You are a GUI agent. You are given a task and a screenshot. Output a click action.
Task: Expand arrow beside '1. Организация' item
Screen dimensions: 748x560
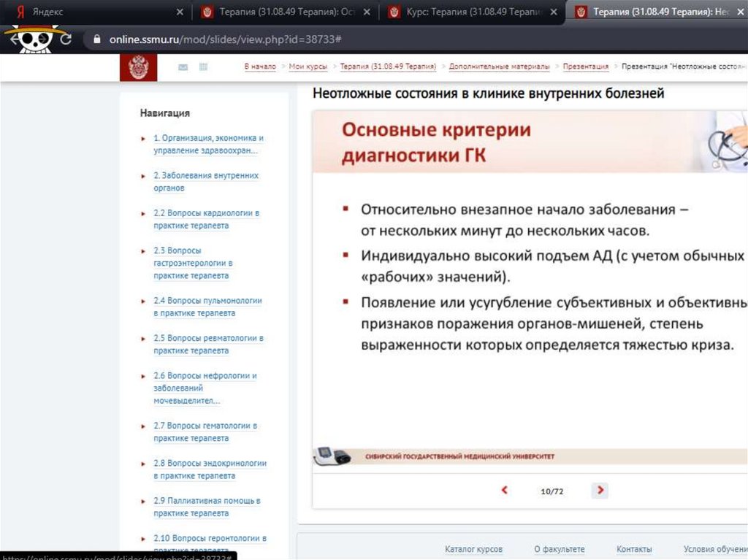[143, 139]
